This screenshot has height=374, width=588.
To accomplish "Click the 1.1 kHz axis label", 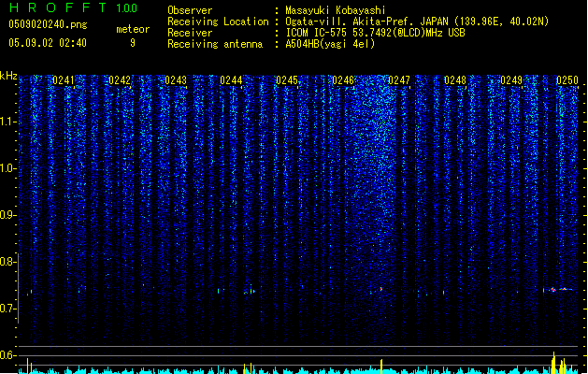I will [7, 122].
